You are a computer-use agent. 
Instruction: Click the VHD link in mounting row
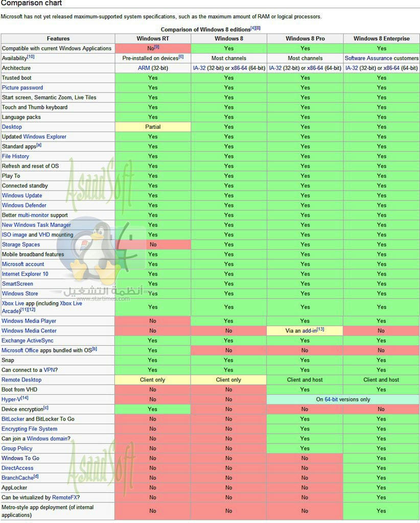click(44, 235)
